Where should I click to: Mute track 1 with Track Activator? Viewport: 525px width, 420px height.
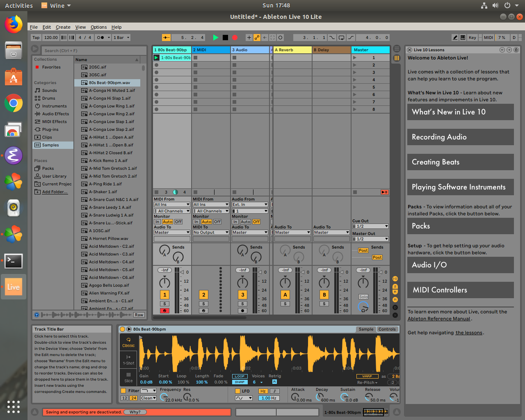click(164, 294)
